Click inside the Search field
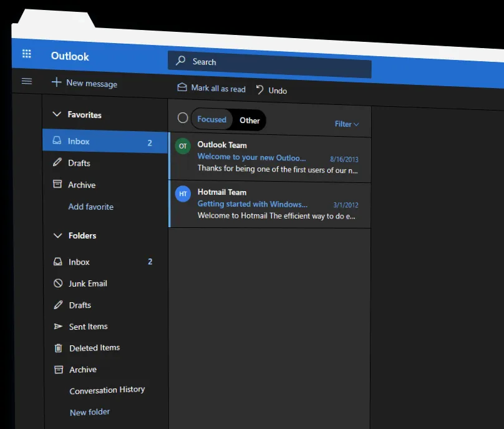This screenshot has width=504, height=429. pos(268,61)
